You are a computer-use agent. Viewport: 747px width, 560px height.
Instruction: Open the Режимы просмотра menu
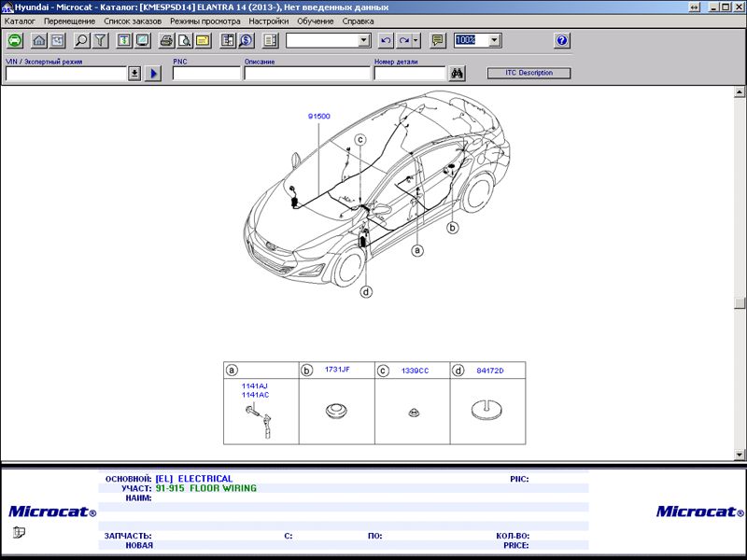point(205,21)
